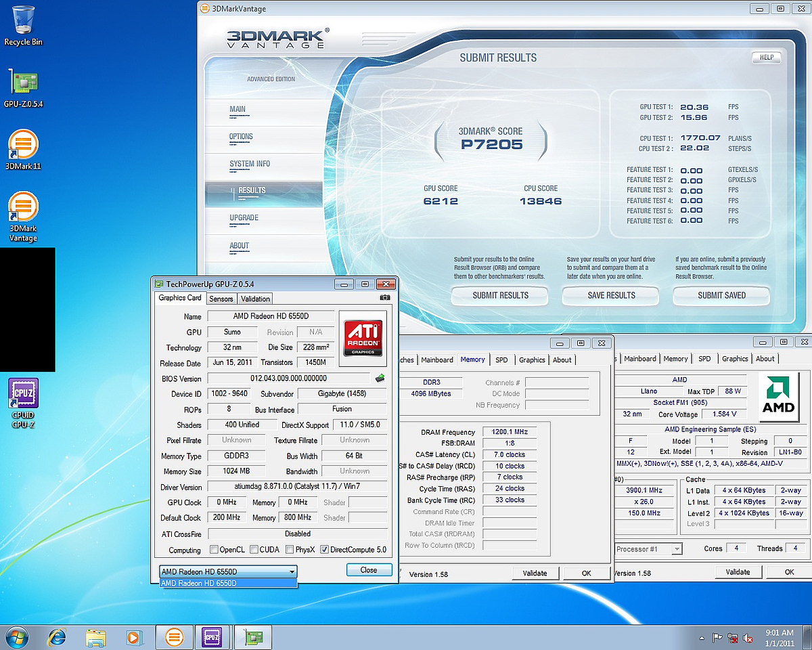Click the BIOS Version value 012.043.009.000.000000
The image size is (812, 650).
[289, 378]
